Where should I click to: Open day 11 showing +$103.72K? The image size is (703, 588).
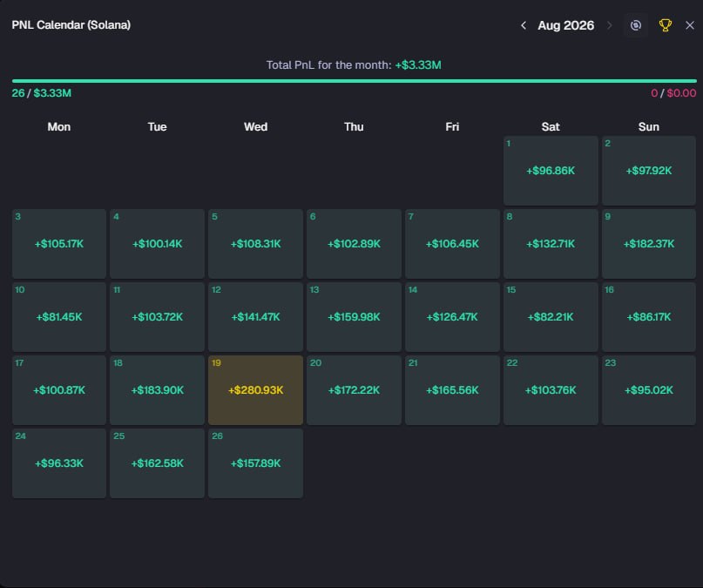pos(157,317)
